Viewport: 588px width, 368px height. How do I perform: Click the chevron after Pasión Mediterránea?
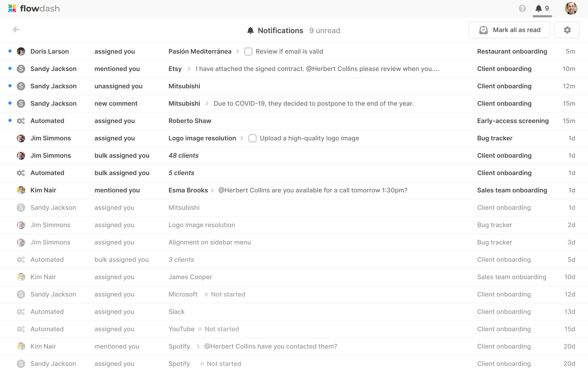[238, 52]
